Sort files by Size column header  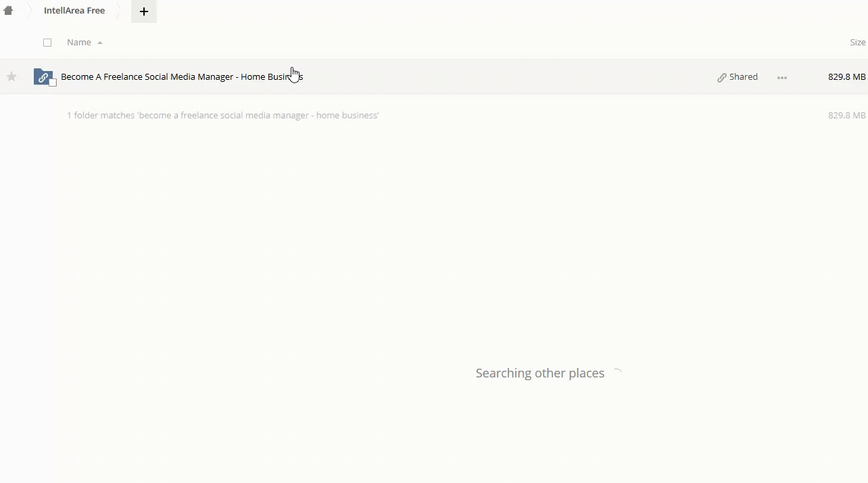(857, 43)
